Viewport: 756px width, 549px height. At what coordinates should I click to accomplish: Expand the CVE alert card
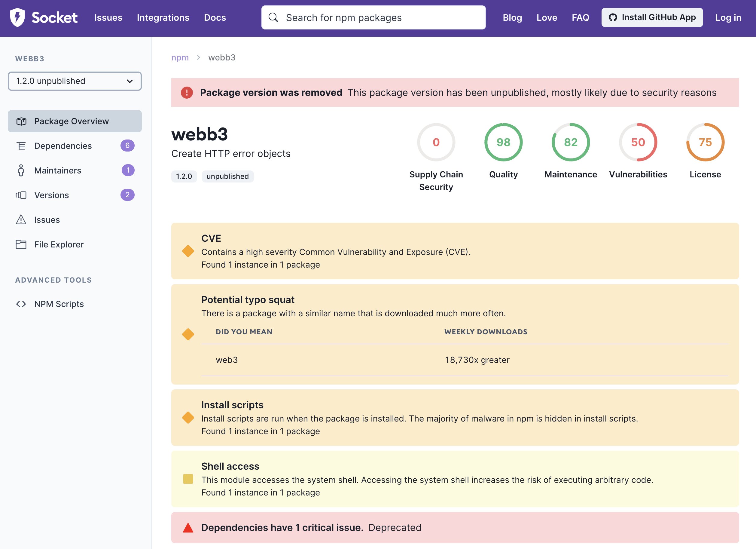455,251
